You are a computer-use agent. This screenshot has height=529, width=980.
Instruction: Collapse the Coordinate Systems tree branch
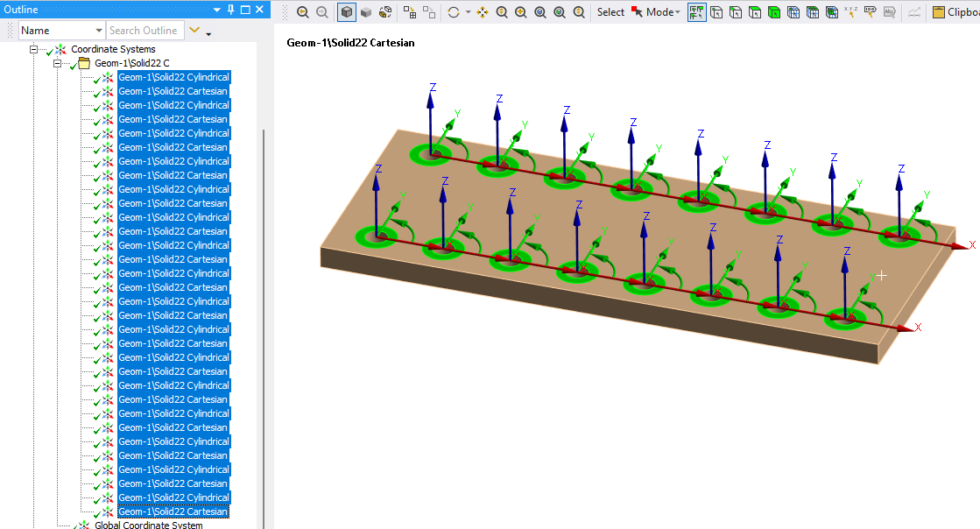pos(33,49)
